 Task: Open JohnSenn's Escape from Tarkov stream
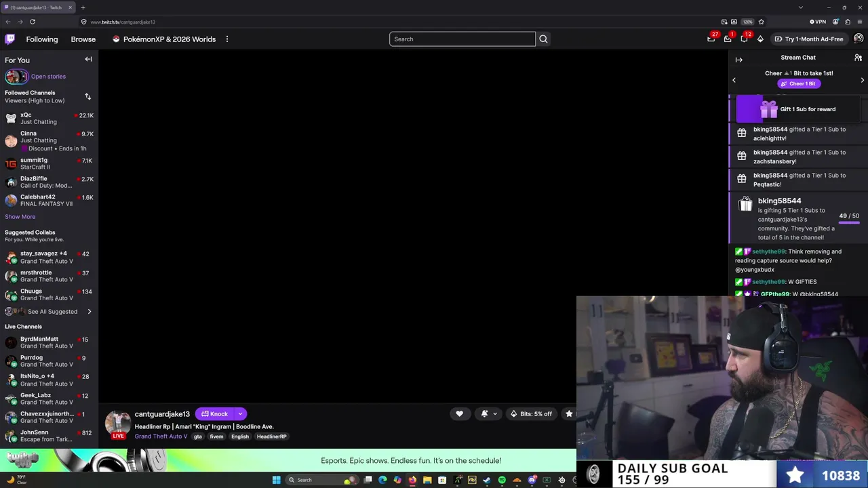point(49,436)
